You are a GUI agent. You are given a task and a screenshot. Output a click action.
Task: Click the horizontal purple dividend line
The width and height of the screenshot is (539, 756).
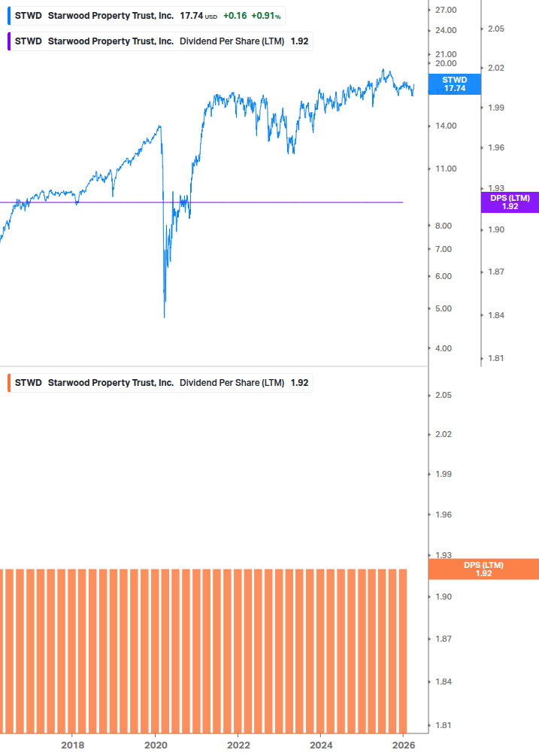pyautogui.click(x=201, y=202)
